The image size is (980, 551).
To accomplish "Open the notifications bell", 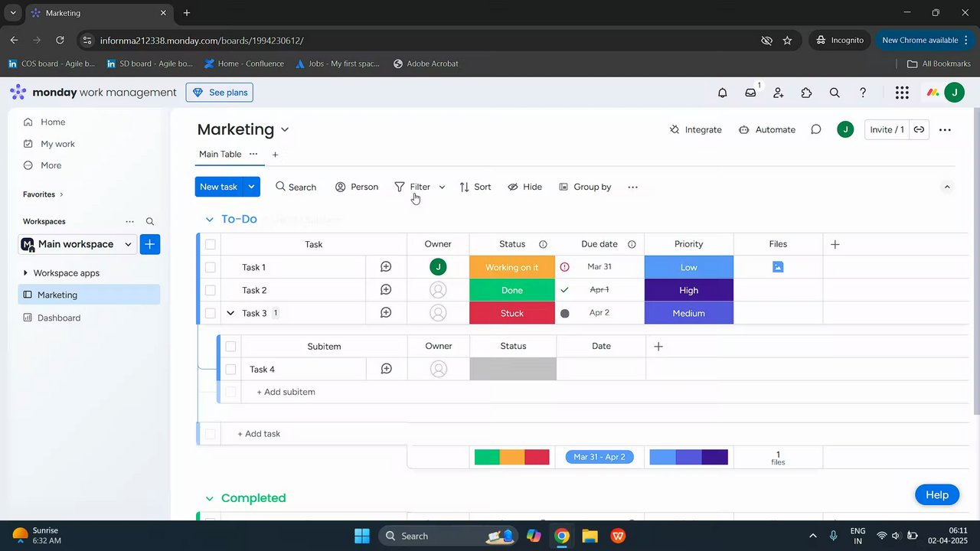I will [x=722, y=93].
